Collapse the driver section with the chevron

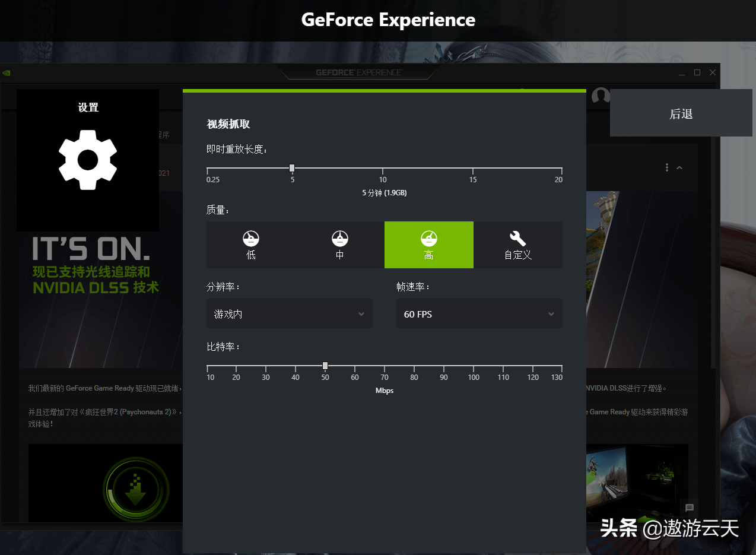point(679,168)
